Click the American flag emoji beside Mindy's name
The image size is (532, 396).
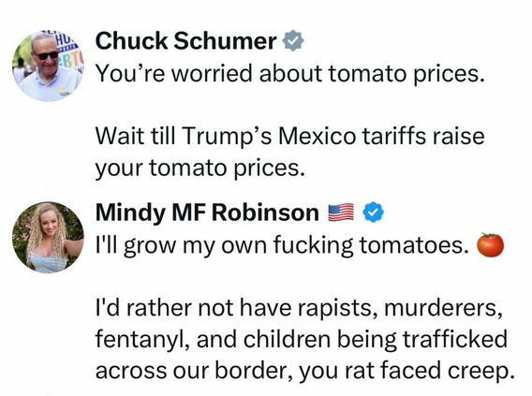point(341,213)
